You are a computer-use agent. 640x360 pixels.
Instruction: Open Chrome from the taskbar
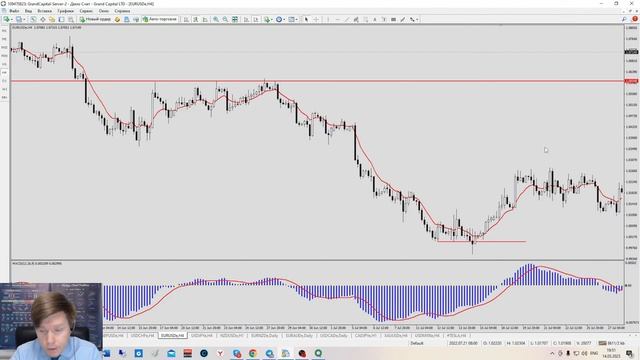tap(253, 353)
